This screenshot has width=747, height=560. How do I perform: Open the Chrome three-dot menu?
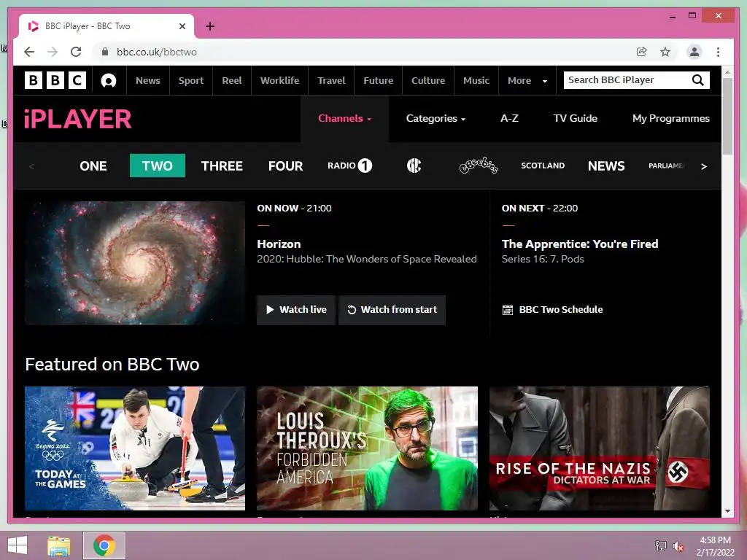(x=718, y=52)
